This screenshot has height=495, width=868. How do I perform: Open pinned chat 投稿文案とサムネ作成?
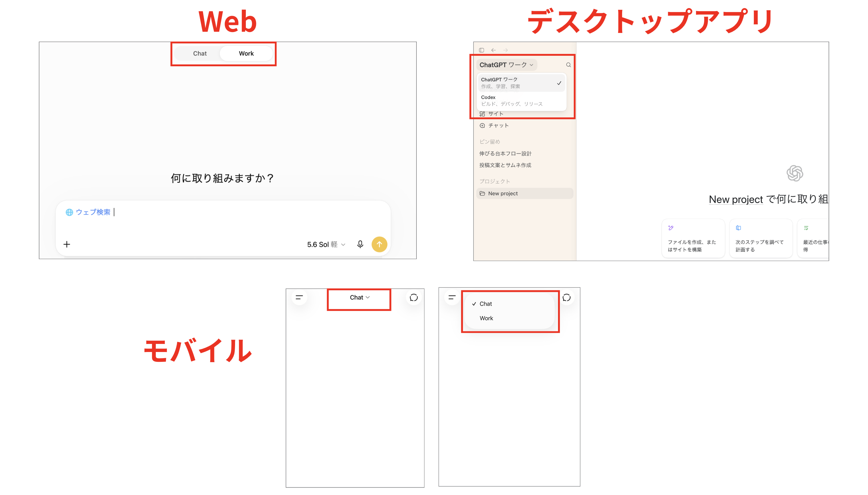[505, 165]
